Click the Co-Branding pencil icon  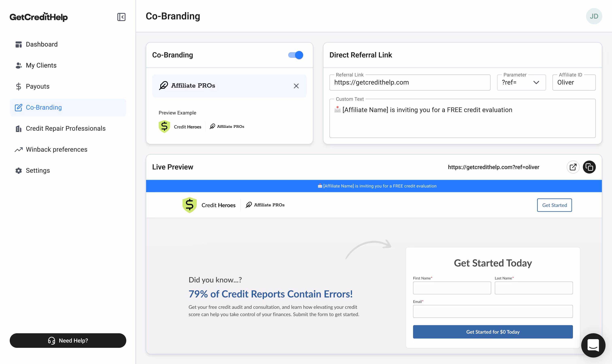pyautogui.click(x=19, y=107)
